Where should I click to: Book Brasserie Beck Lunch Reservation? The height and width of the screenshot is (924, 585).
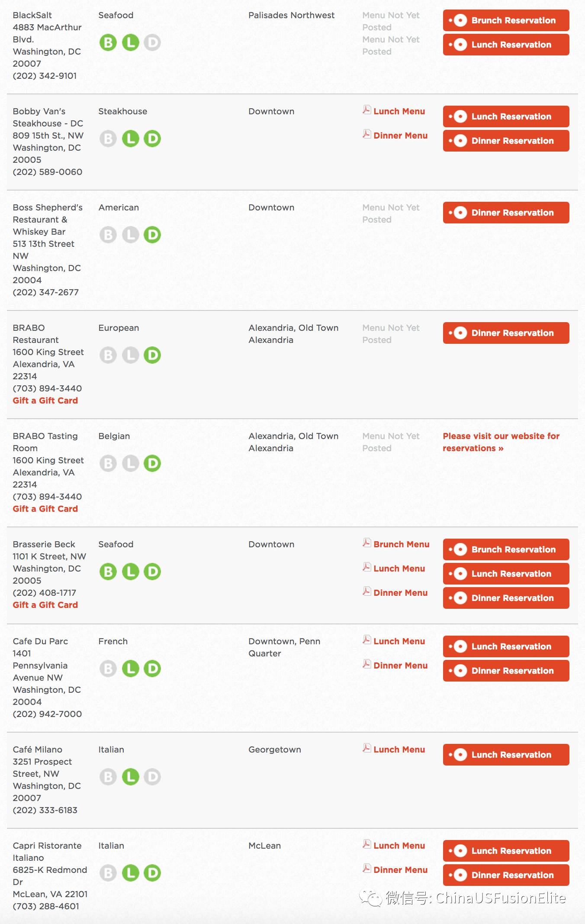tap(506, 574)
